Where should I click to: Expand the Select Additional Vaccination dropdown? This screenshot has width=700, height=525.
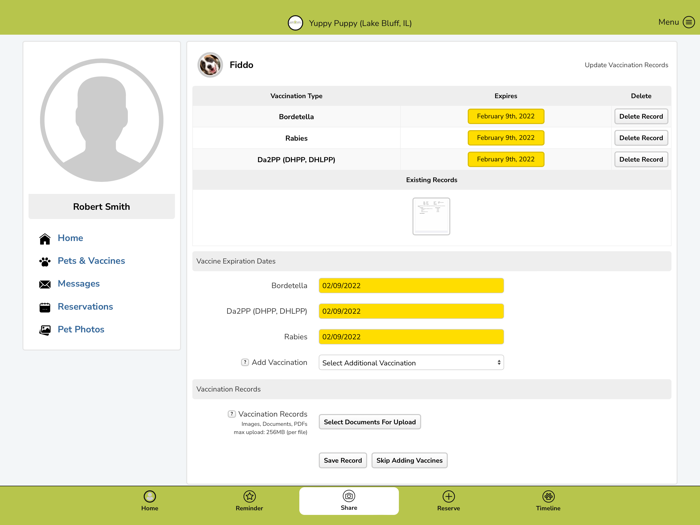411,362
